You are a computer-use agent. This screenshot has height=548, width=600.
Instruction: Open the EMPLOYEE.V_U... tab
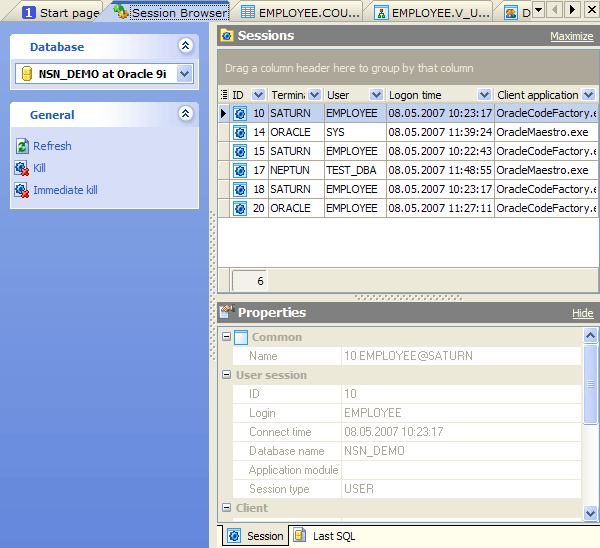coord(431,12)
